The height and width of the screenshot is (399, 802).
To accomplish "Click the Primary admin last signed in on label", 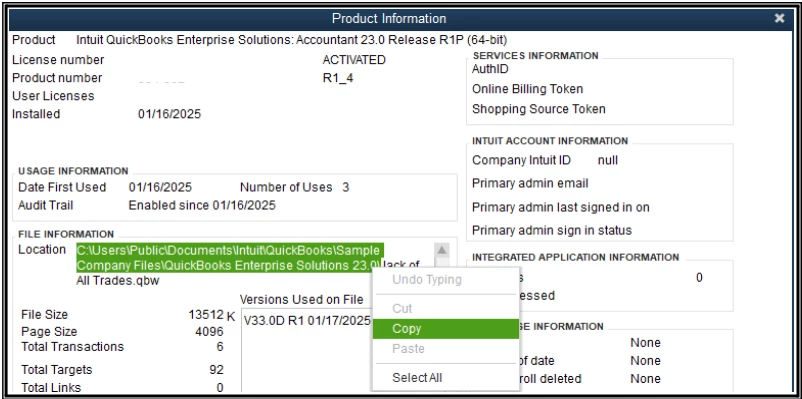I will pos(561,207).
